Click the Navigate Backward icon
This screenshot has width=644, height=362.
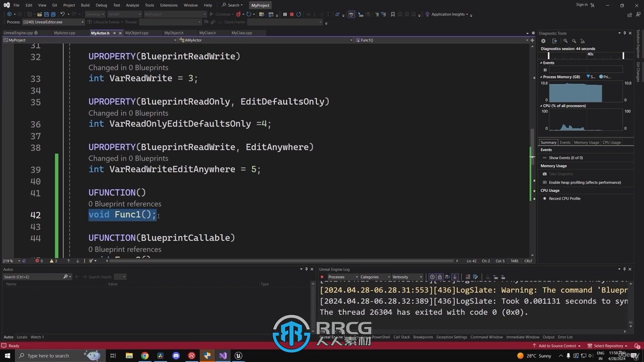[x=9, y=14]
